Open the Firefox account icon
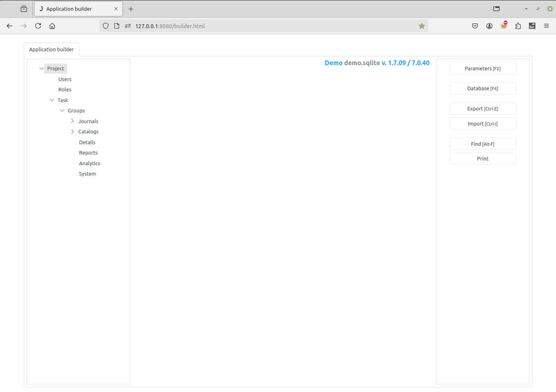The width and height of the screenshot is (556, 392). [489, 26]
